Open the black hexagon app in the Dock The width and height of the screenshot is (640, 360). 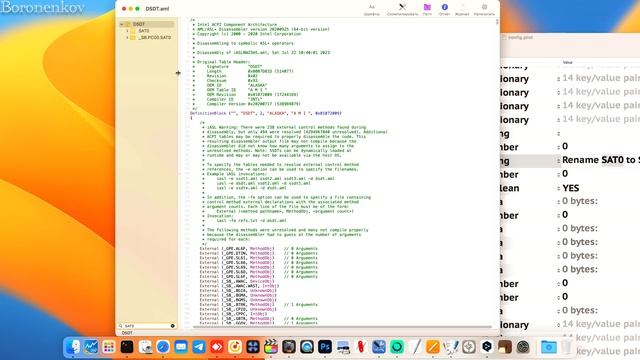(487, 347)
